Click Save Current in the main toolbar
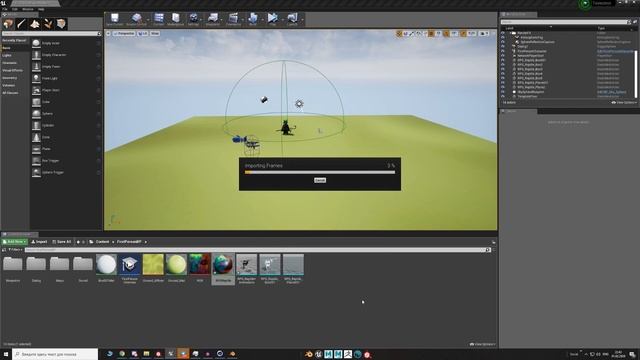The height and width of the screenshot is (360, 640). pyautogui.click(x=115, y=19)
